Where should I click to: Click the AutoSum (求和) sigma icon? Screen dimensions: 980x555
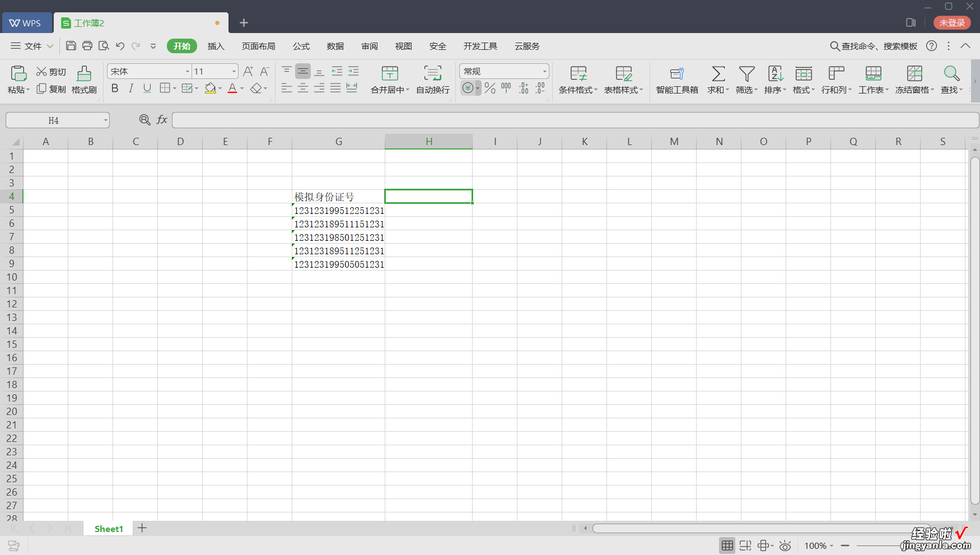point(718,73)
